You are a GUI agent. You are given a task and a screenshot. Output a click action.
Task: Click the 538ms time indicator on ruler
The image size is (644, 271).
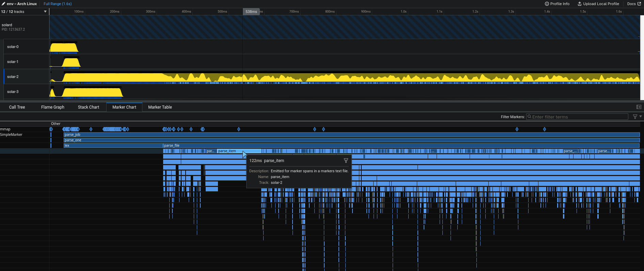pyautogui.click(x=251, y=12)
